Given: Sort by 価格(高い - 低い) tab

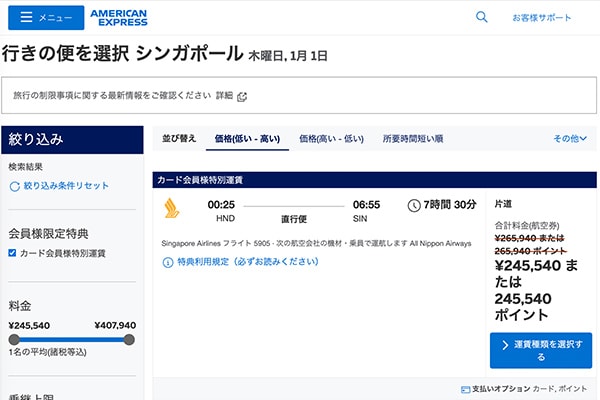Looking at the screenshot, I should 331,139.
